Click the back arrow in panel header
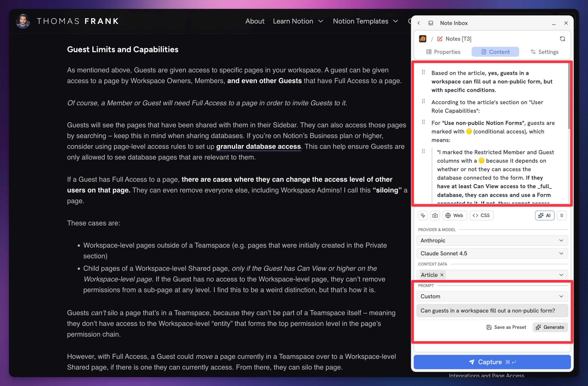Image resolution: width=588 pixels, height=386 pixels. 419,23
